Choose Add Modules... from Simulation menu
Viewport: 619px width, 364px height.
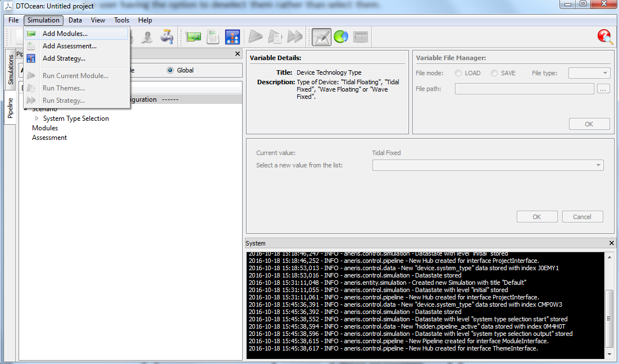click(65, 34)
